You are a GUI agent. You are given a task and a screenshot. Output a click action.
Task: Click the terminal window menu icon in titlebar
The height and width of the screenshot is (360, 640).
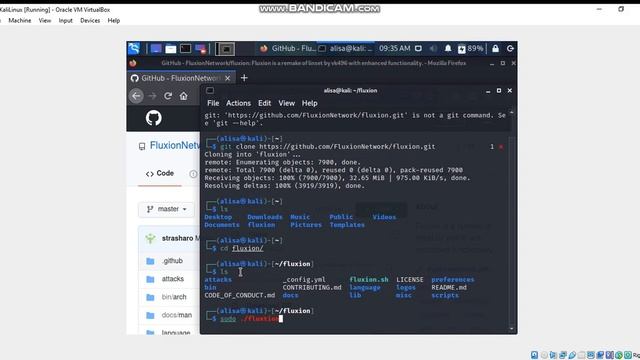pyautogui.click(x=210, y=90)
